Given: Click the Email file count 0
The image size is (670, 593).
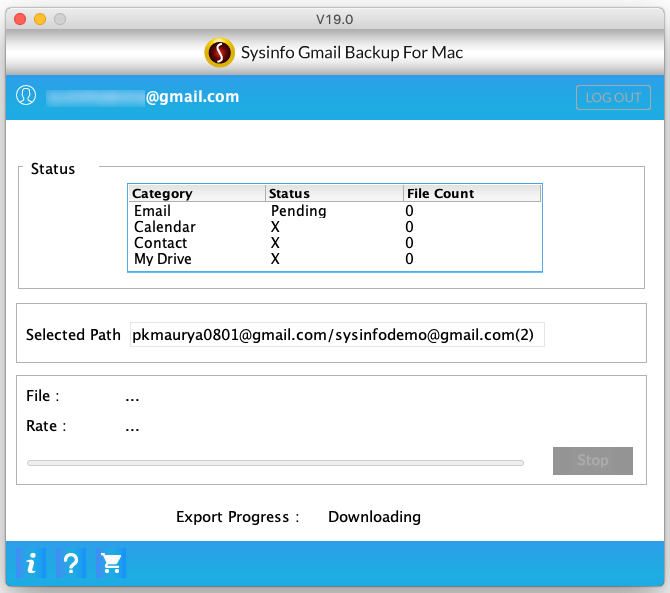Looking at the screenshot, I should (x=409, y=211).
